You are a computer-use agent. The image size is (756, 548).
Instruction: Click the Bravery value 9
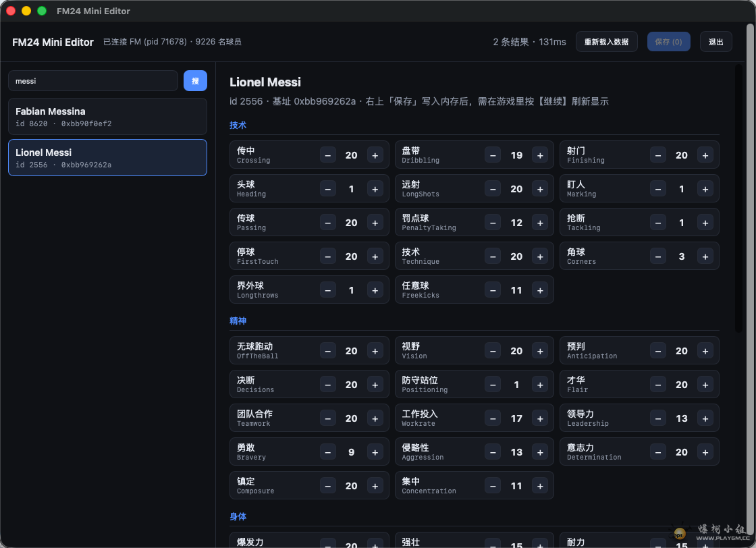click(x=352, y=452)
